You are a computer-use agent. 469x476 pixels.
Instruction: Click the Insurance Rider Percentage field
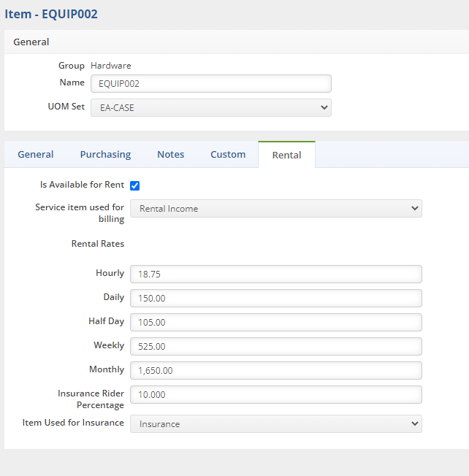point(276,395)
